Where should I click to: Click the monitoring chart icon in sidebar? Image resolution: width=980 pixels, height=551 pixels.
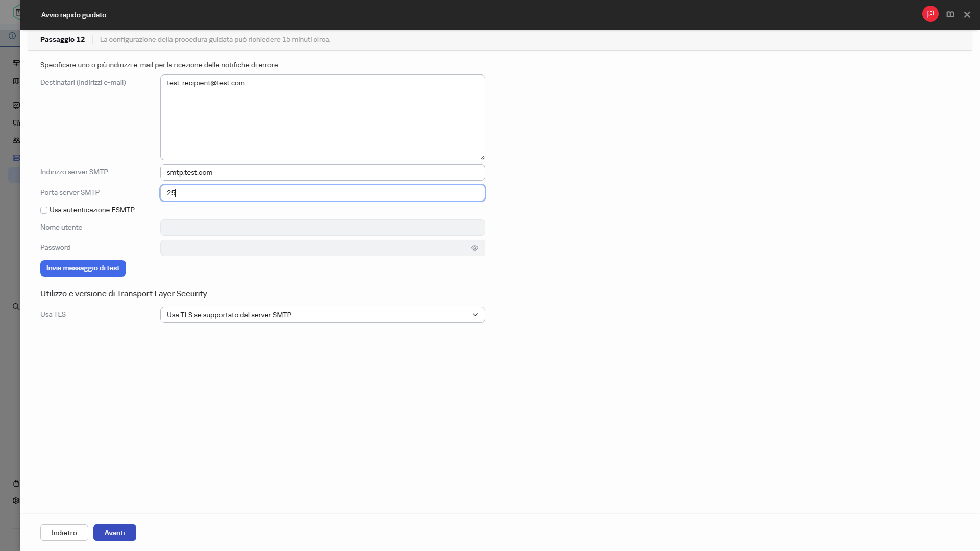(x=16, y=106)
